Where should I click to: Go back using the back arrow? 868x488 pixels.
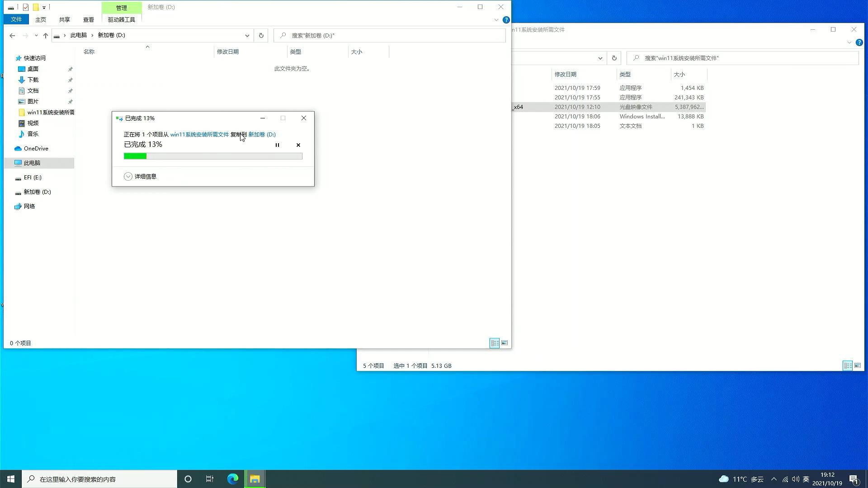coord(12,35)
